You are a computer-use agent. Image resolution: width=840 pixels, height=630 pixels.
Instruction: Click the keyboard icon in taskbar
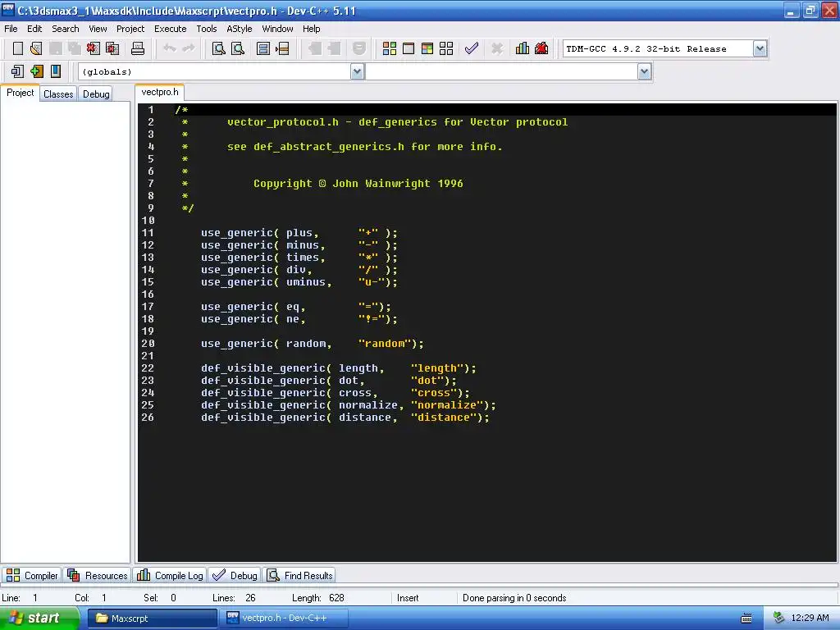tap(746, 619)
